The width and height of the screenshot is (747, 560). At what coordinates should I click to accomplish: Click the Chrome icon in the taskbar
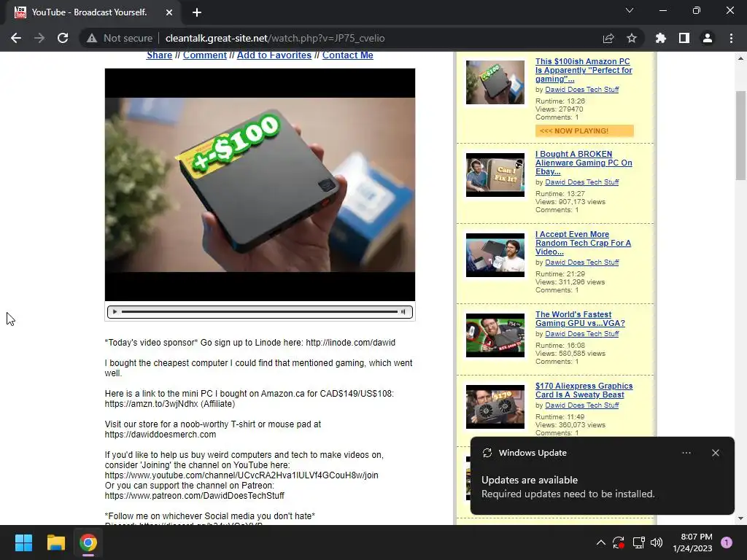coord(88,542)
